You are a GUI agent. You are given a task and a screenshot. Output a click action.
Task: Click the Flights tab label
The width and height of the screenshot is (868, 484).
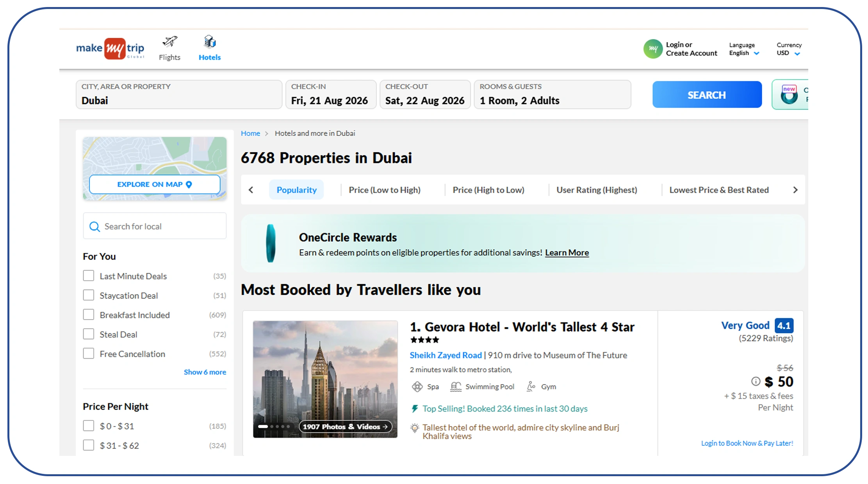click(169, 57)
